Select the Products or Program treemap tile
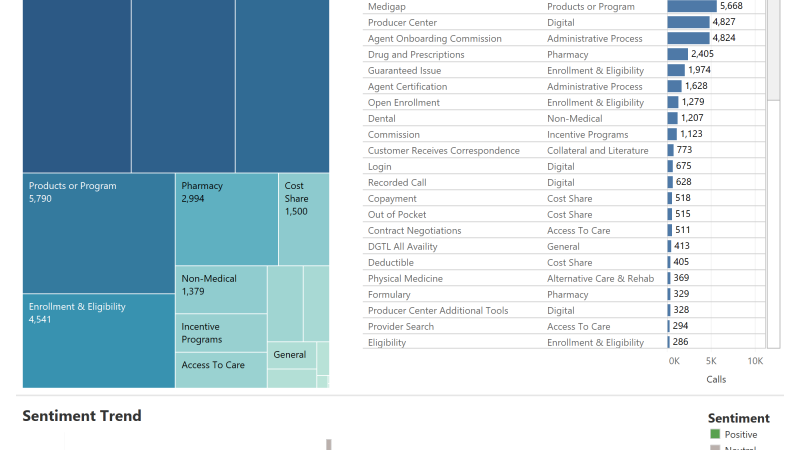The width and height of the screenshot is (800, 450). tap(98, 233)
